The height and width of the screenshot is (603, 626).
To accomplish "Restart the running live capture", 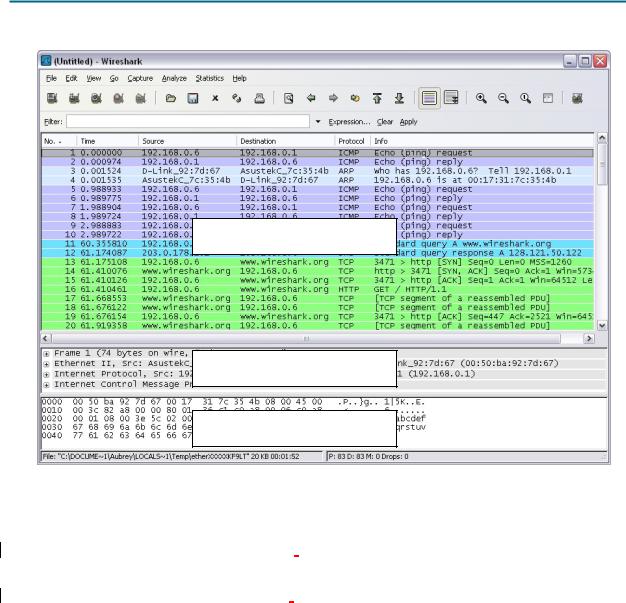I will coord(141,98).
